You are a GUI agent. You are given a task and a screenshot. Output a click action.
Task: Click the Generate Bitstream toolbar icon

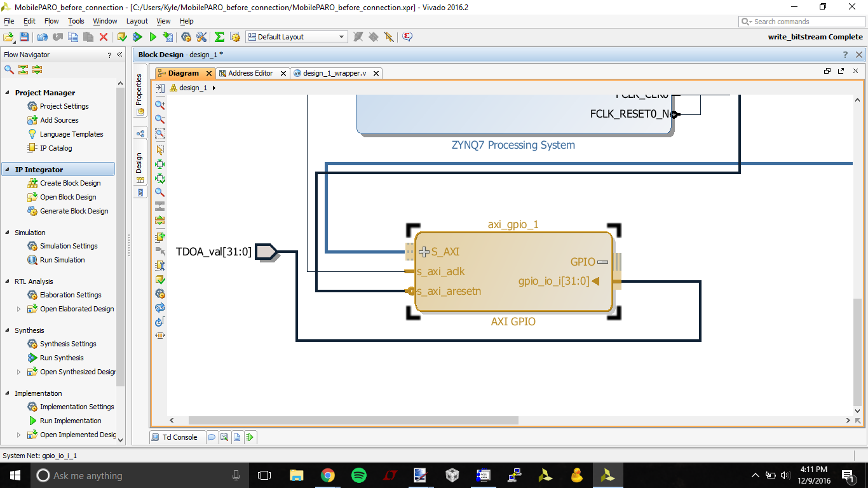tap(168, 37)
